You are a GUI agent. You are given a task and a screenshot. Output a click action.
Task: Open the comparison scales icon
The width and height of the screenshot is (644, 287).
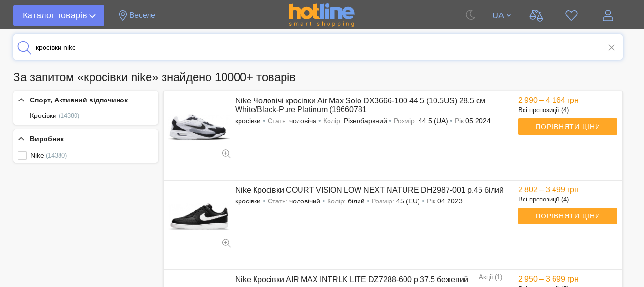(x=536, y=15)
